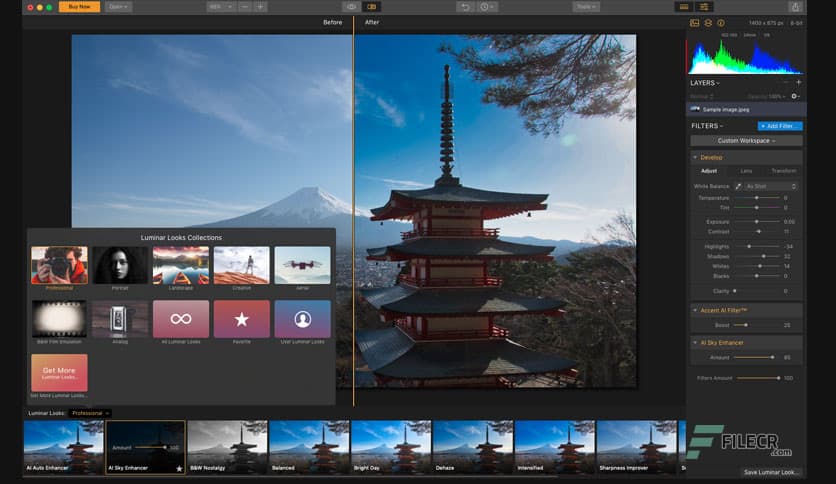Apply the B&W Nostalgy look
This screenshot has height=484, width=836.
click(x=227, y=447)
